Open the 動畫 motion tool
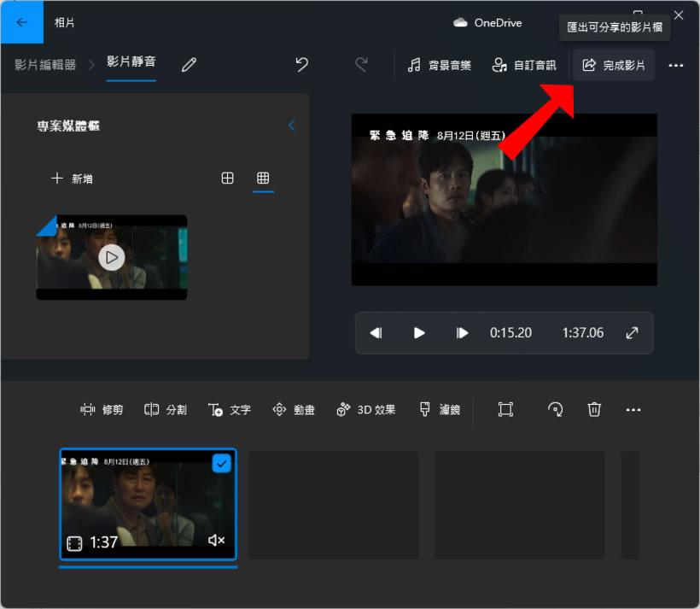This screenshot has width=700, height=609. pos(294,410)
